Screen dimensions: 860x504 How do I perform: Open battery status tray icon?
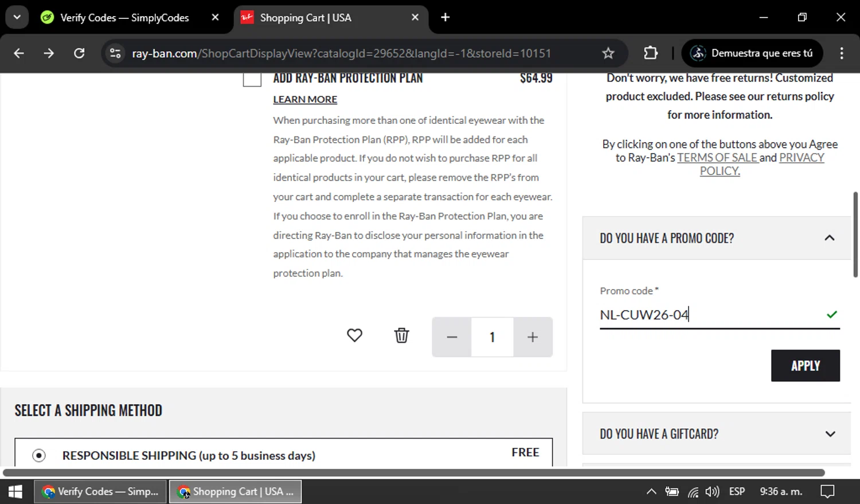672,491
